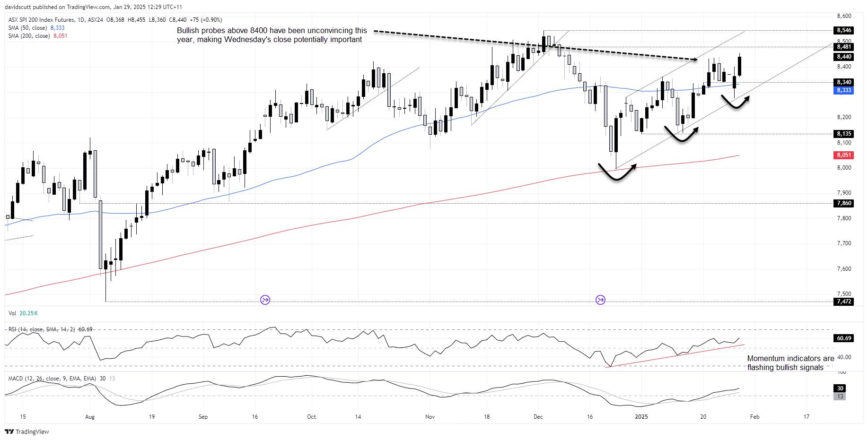Open the TradingView logo at bottom left
This screenshot has height=440, width=868.
coord(27,431)
